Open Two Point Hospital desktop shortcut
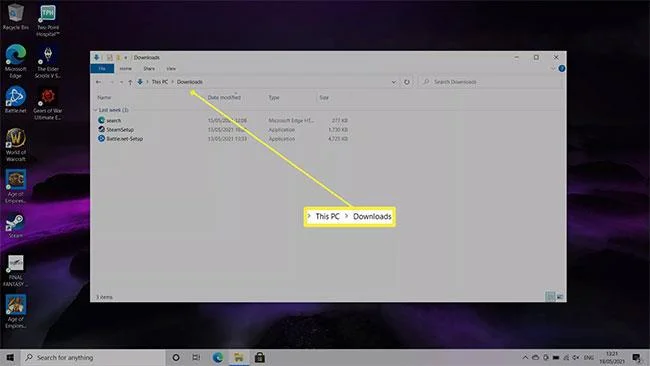 [48, 20]
